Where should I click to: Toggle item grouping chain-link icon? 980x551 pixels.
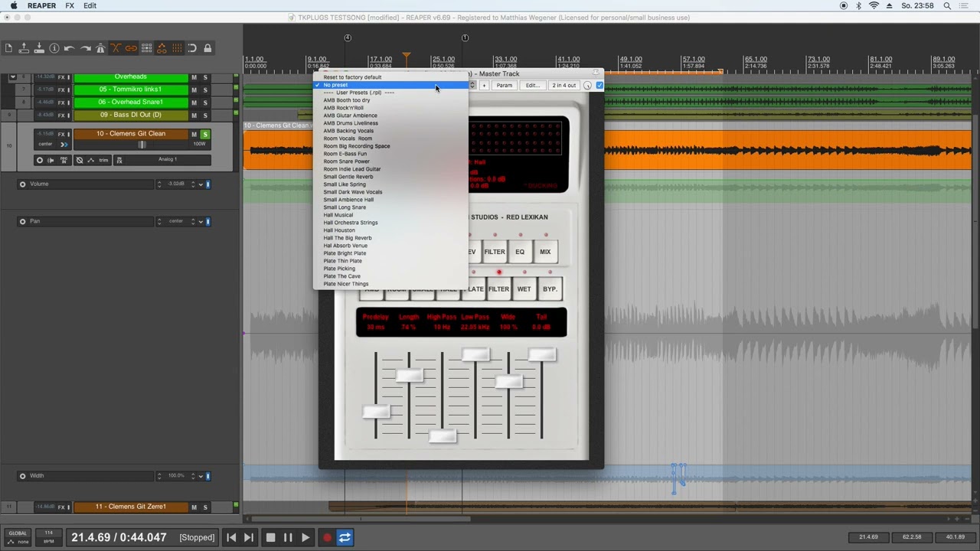(131, 48)
